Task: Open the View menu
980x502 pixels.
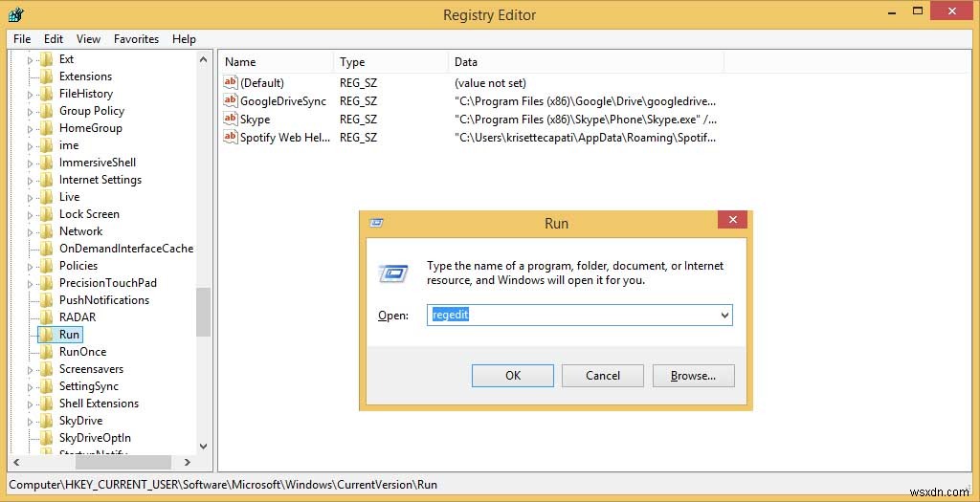Action: point(88,38)
